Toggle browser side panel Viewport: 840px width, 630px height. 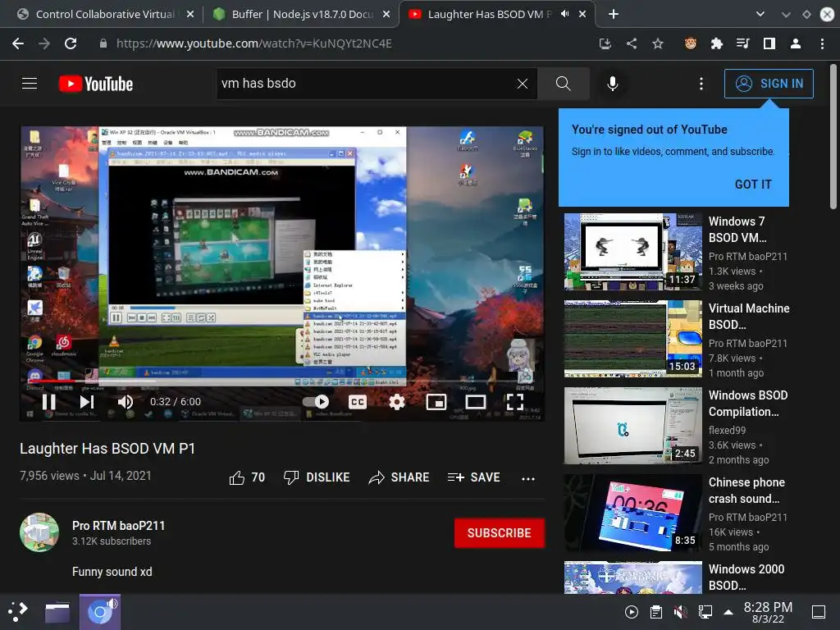pyautogui.click(x=769, y=43)
